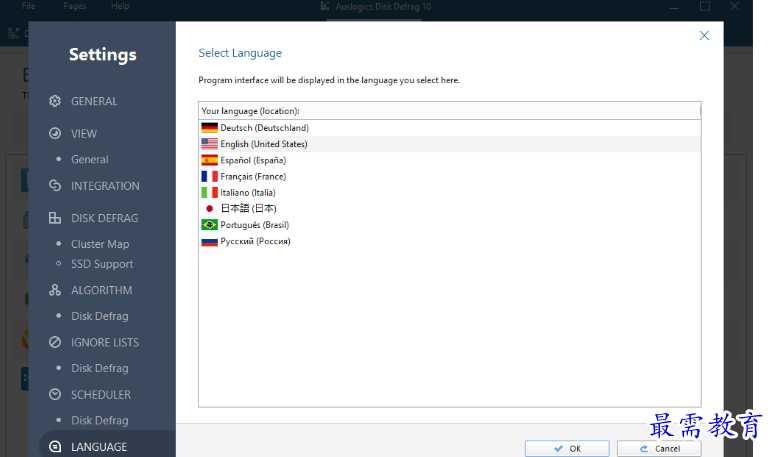Click the Russian flag icon

(x=209, y=242)
